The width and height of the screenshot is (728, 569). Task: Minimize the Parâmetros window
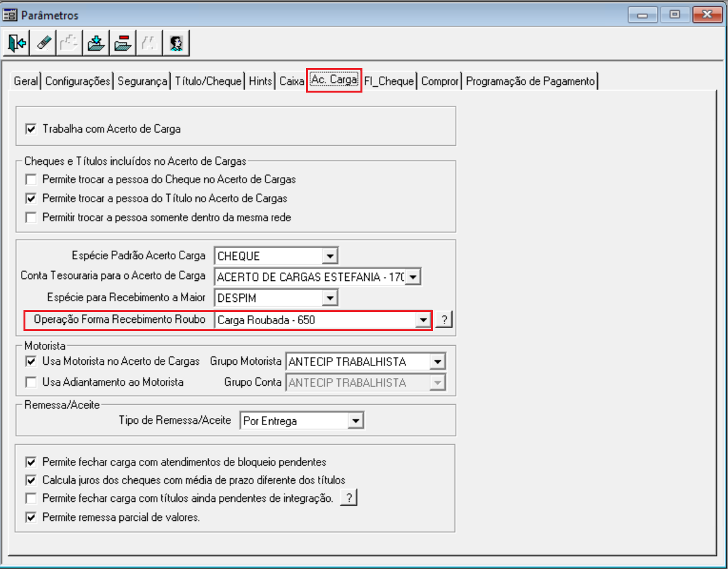pyautogui.click(x=642, y=15)
